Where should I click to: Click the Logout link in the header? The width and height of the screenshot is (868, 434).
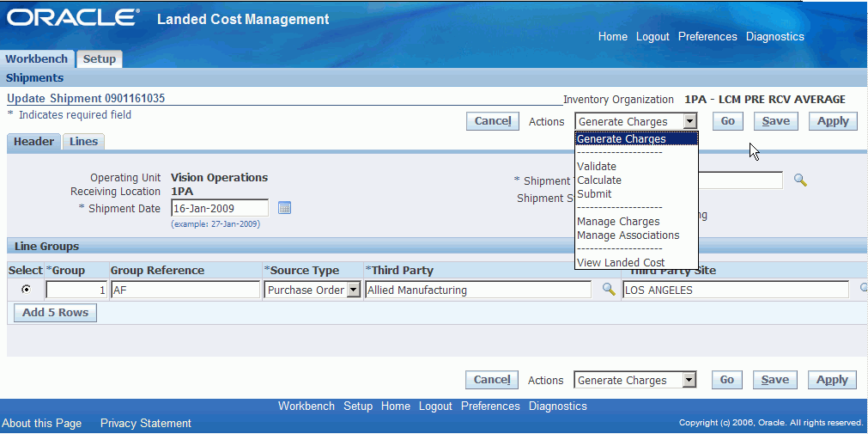(653, 37)
